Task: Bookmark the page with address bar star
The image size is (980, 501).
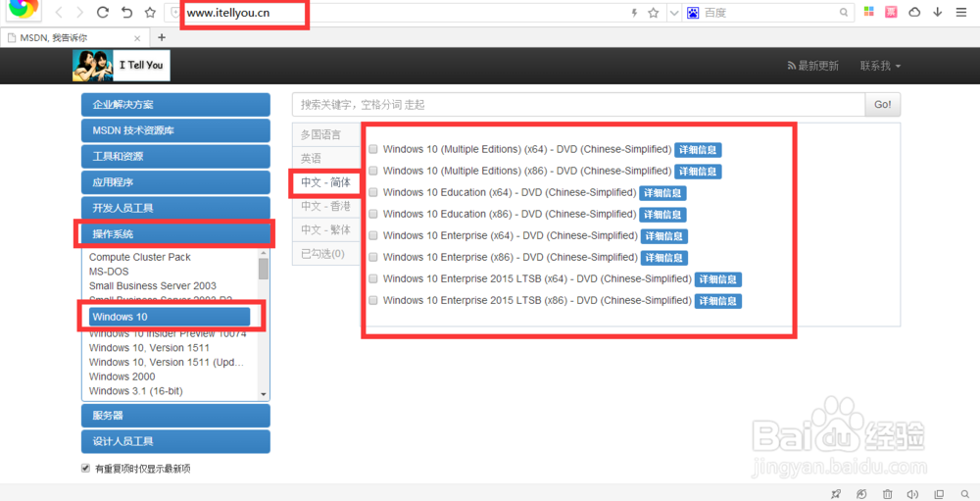Action: 653,13
